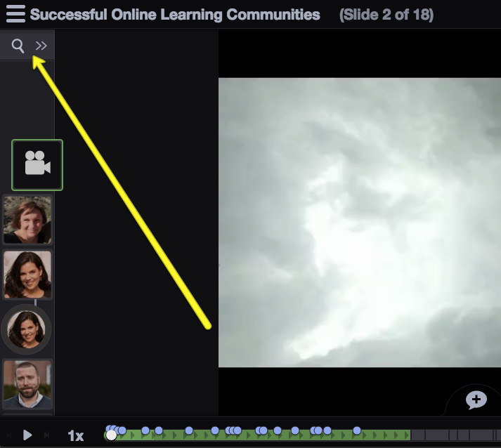Click the search magnifier icon
This screenshot has height=448, width=501.
pyautogui.click(x=18, y=46)
